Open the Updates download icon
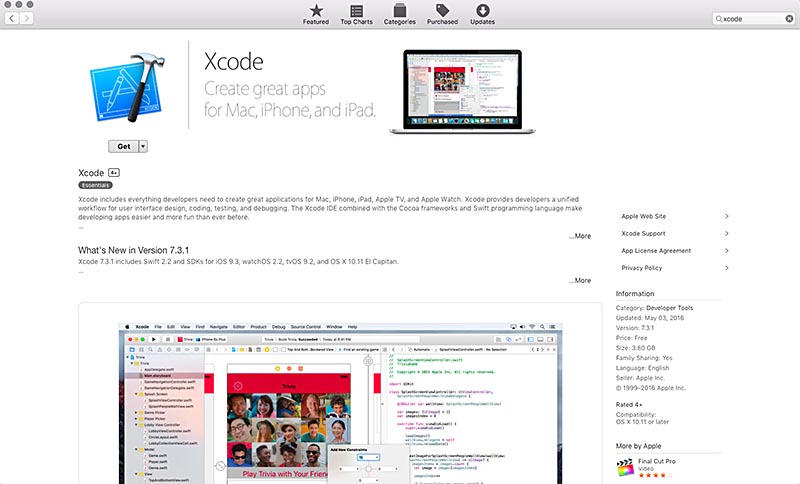The width and height of the screenshot is (800, 484). click(482, 11)
